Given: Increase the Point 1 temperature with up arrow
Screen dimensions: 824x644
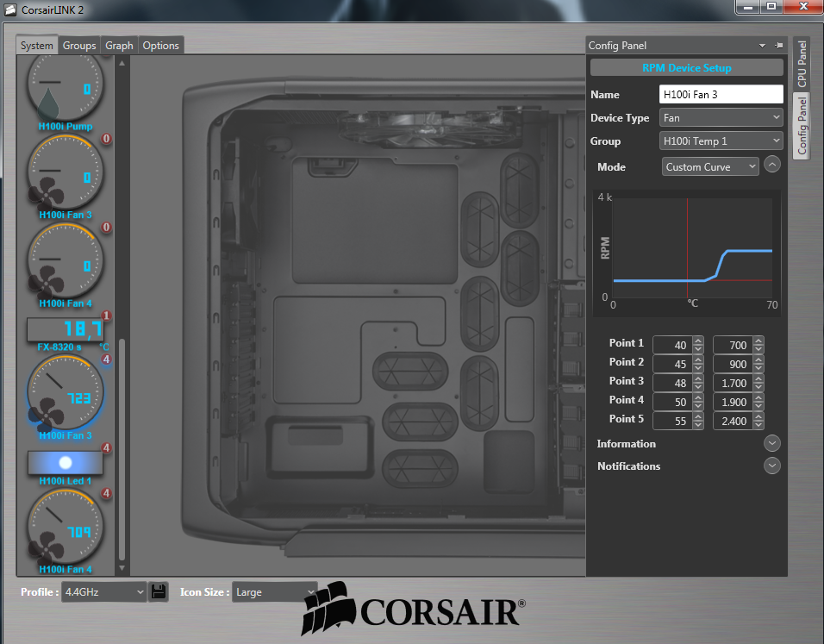Looking at the screenshot, I should [x=698, y=341].
